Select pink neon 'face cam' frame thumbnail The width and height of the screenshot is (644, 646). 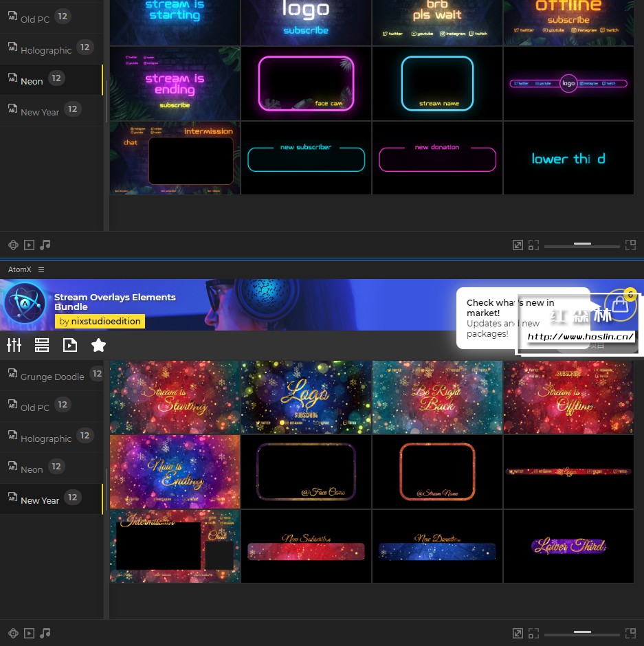click(x=306, y=83)
